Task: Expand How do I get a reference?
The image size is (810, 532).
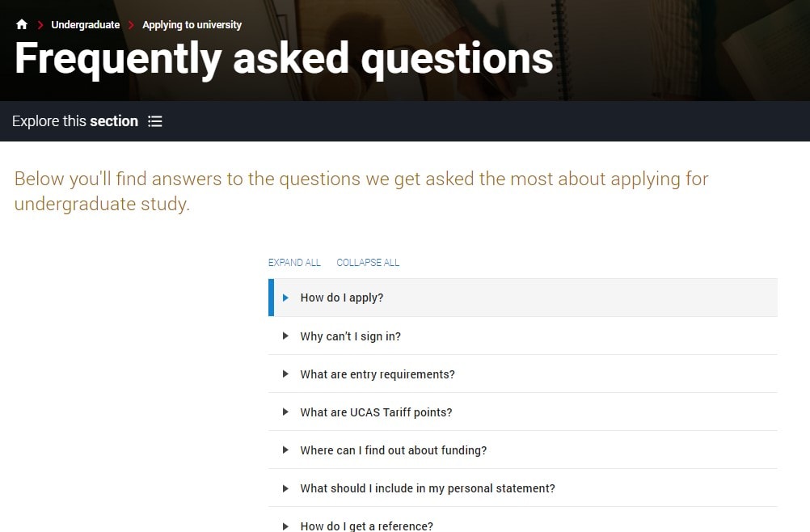Action: click(366, 526)
